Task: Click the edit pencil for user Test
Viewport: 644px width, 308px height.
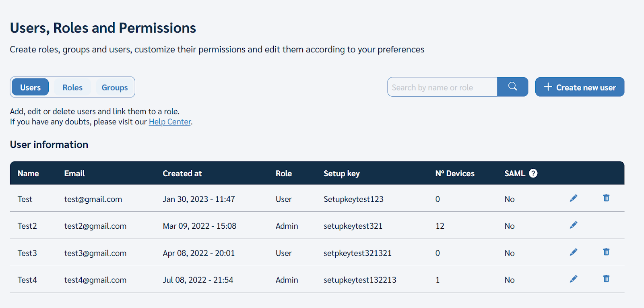Action: point(574,198)
